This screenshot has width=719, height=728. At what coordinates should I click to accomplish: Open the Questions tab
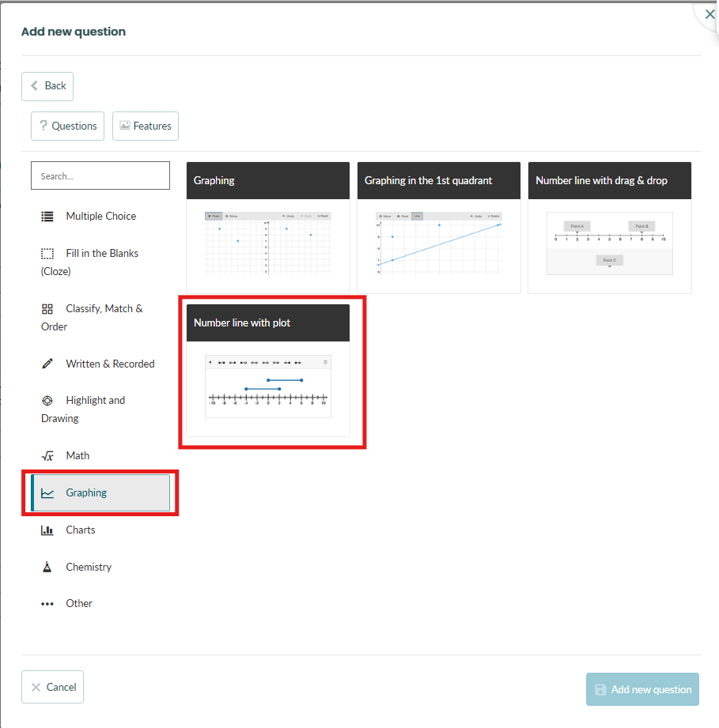click(67, 126)
